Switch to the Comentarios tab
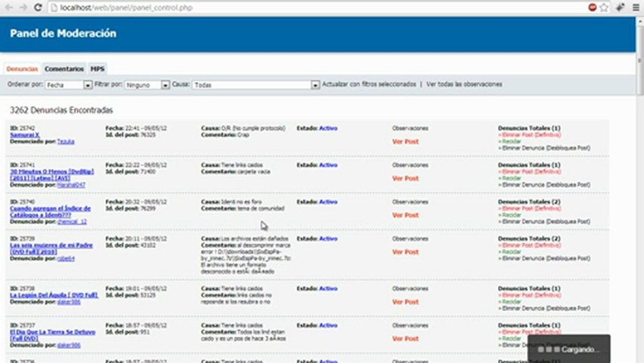644x363 pixels. (x=64, y=69)
